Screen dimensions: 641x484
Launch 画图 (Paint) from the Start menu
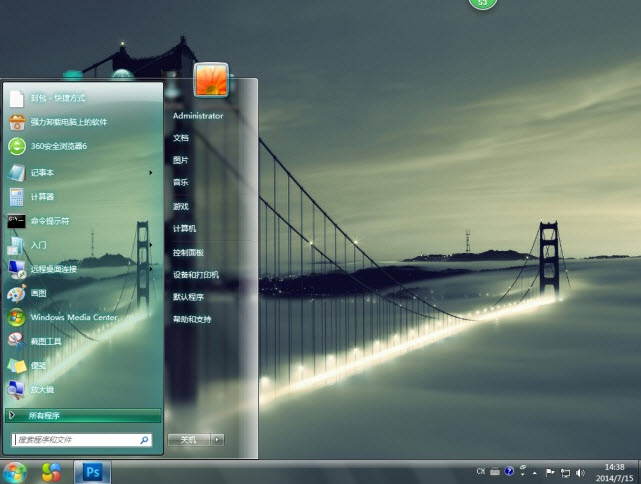coord(38,293)
